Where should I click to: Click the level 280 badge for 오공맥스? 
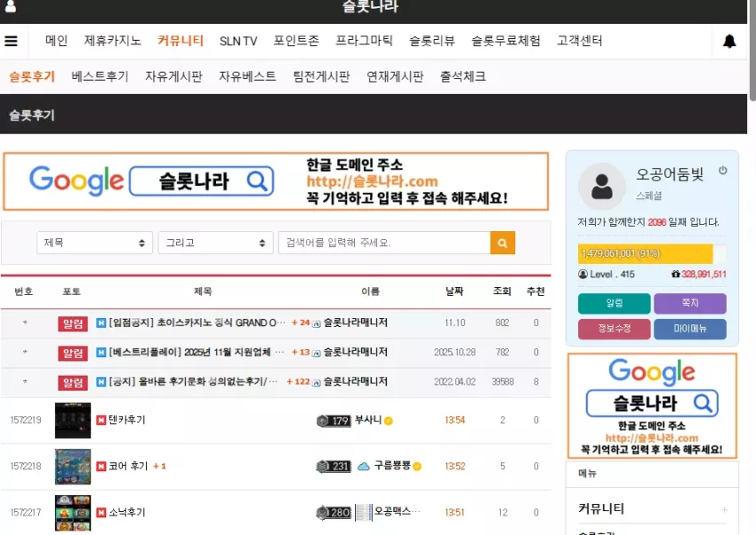[x=334, y=513]
